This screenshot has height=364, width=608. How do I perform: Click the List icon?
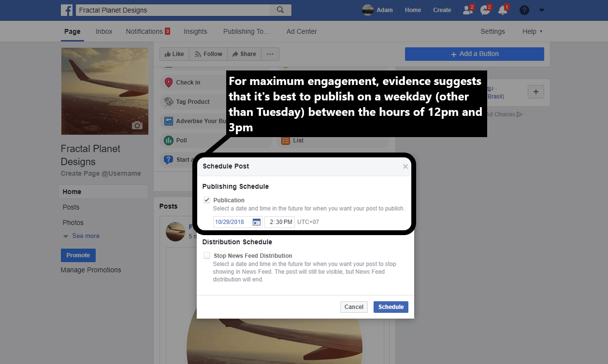tap(286, 140)
